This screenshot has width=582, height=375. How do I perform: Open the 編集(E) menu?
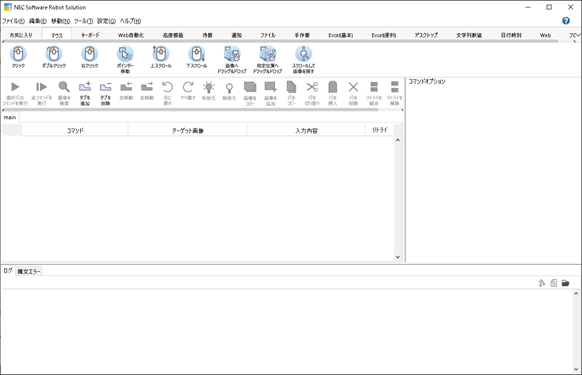pyautogui.click(x=38, y=21)
